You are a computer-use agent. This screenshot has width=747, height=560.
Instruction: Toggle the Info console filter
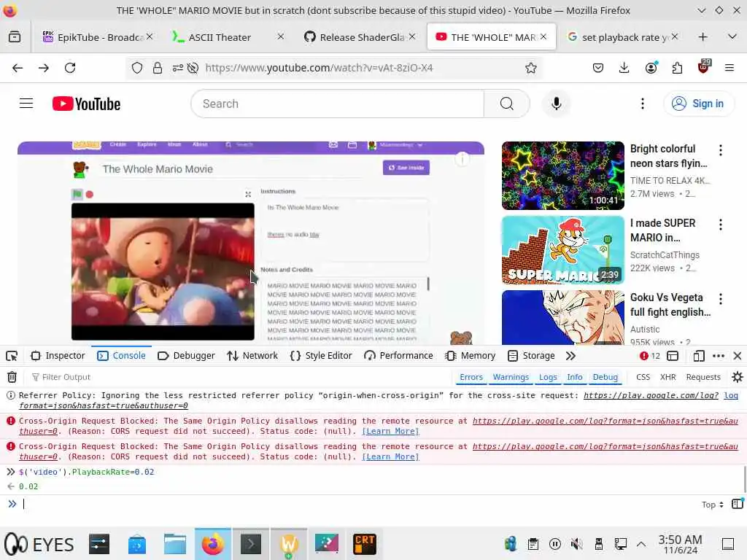pyautogui.click(x=575, y=377)
